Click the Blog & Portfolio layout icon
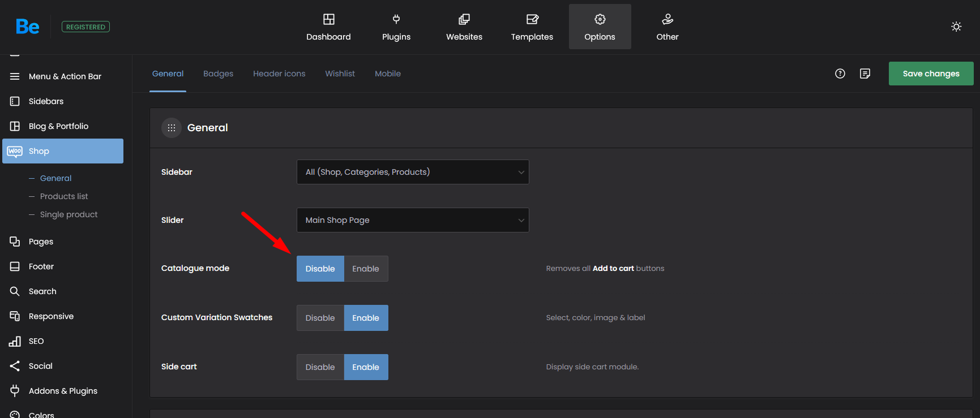Screen dimensions: 980x418 [15, 126]
